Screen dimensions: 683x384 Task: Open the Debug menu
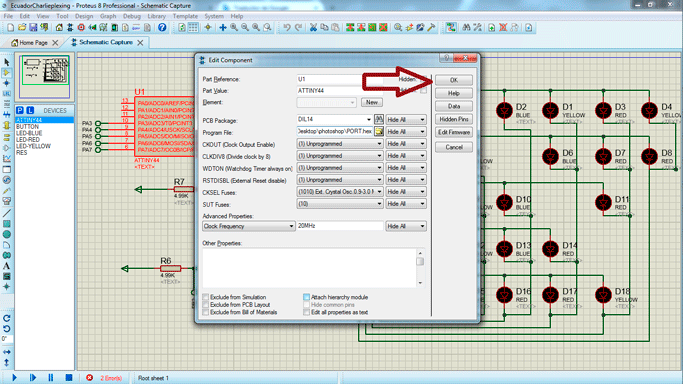click(132, 16)
